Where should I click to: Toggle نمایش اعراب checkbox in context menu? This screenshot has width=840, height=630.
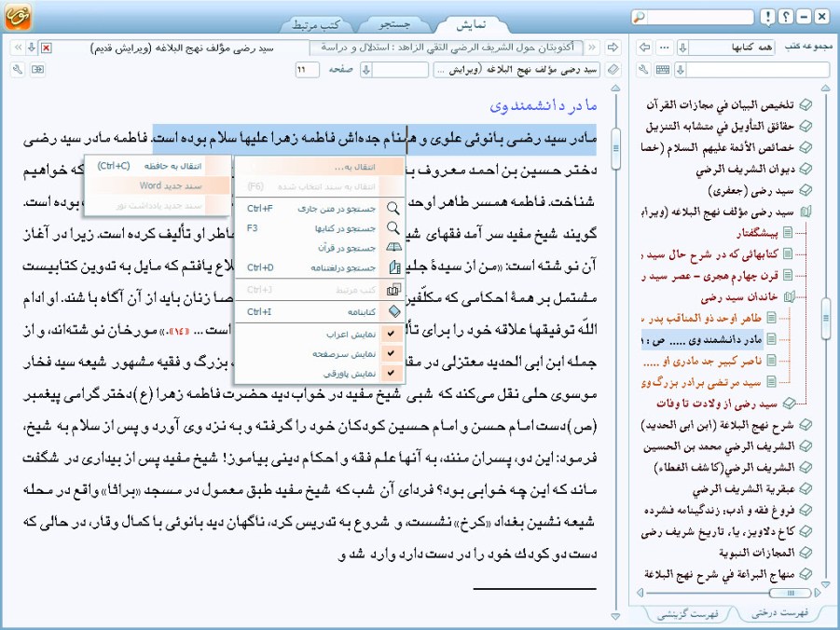pyautogui.click(x=391, y=334)
